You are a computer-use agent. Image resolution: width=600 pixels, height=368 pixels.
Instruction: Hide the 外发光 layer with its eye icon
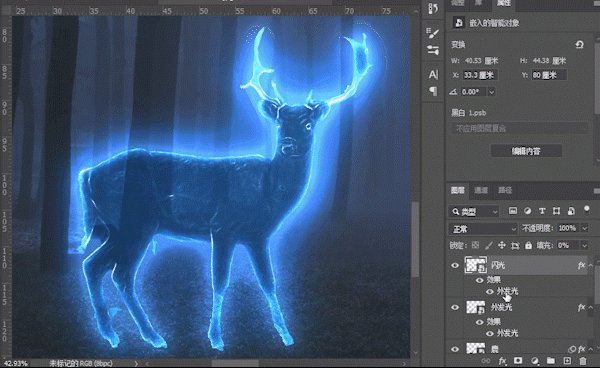coord(455,307)
